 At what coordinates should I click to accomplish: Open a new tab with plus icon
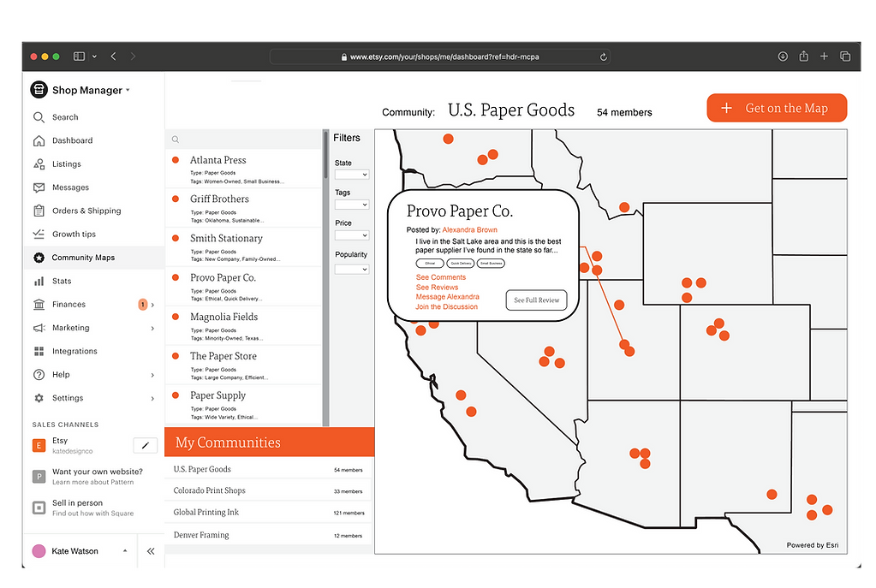pos(824,56)
